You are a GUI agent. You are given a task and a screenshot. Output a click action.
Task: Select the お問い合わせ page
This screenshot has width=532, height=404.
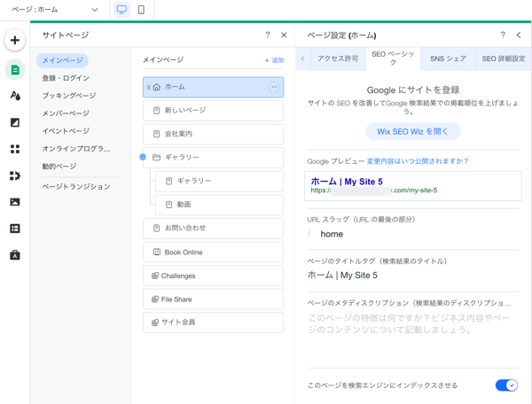[213, 228]
